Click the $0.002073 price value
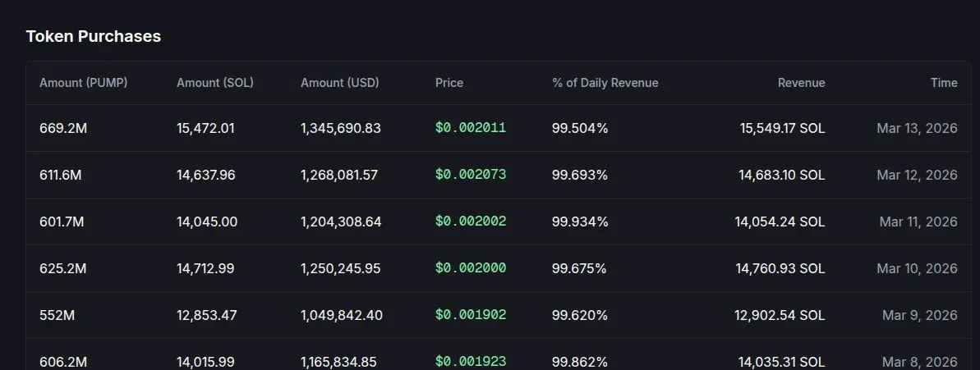 (471, 175)
